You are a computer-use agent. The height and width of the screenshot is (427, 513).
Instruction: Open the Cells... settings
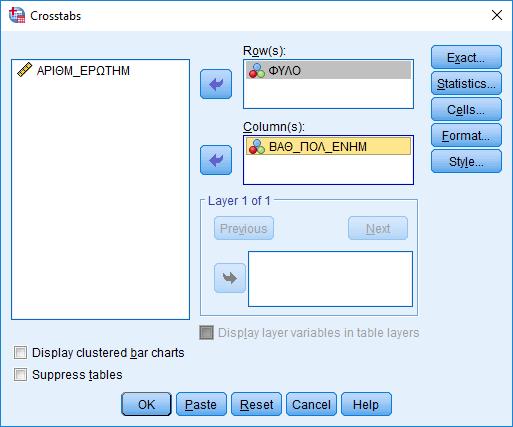pyautogui.click(x=466, y=109)
